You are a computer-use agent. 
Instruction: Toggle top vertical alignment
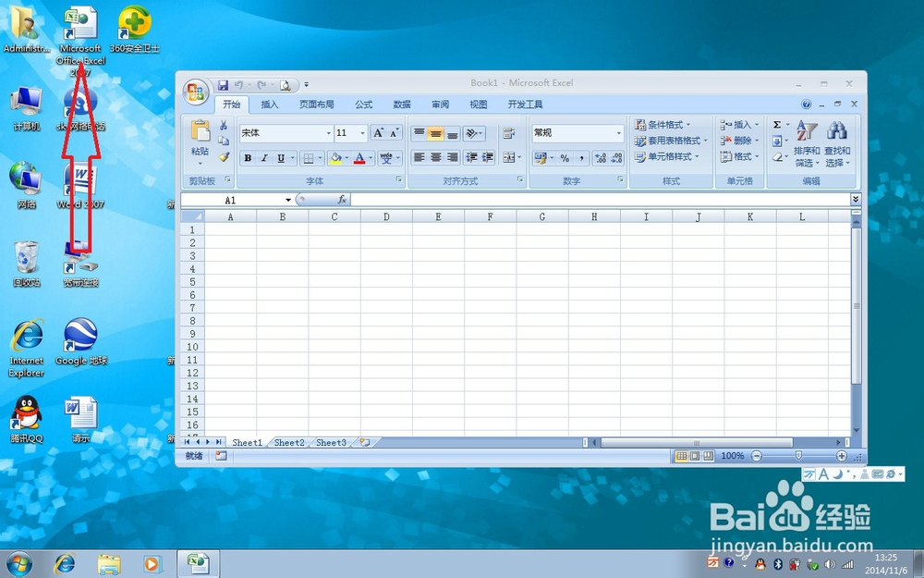pos(419,133)
